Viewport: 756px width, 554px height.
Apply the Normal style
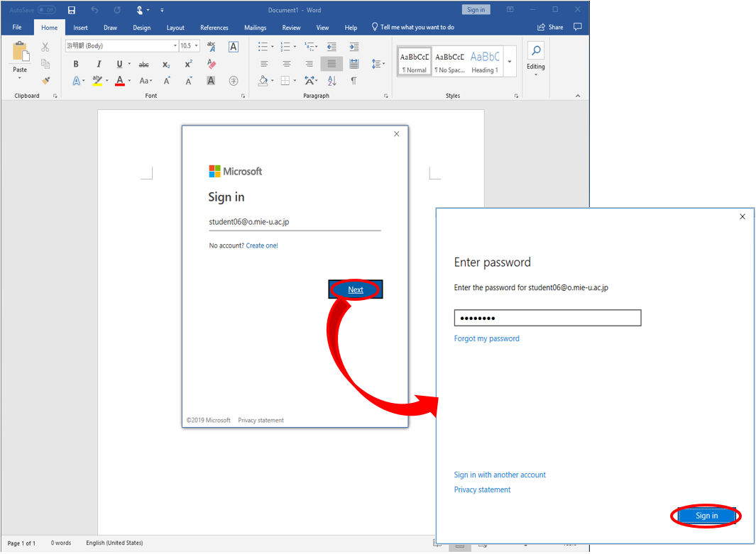414,62
